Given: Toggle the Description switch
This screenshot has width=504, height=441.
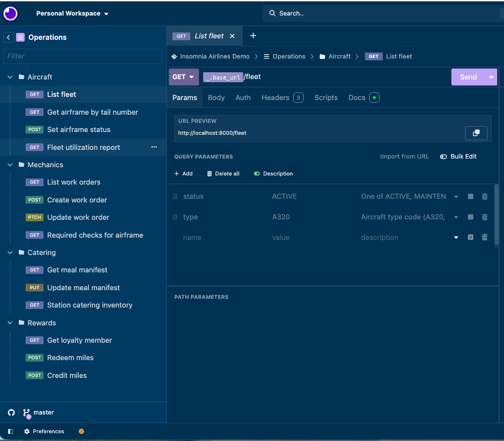Looking at the screenshot, I should pyautogui.click(x=257, y=174).
